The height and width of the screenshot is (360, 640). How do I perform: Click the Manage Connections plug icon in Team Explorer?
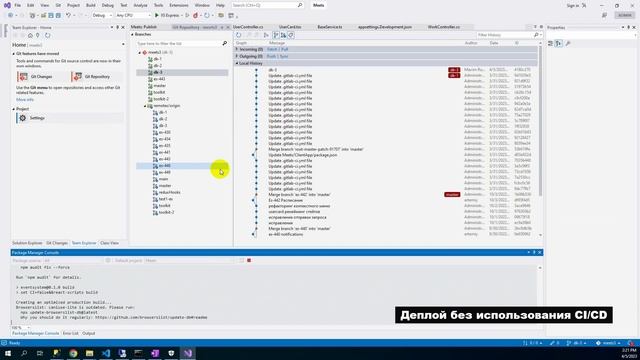pyautogui.click(x=38, y=36)
